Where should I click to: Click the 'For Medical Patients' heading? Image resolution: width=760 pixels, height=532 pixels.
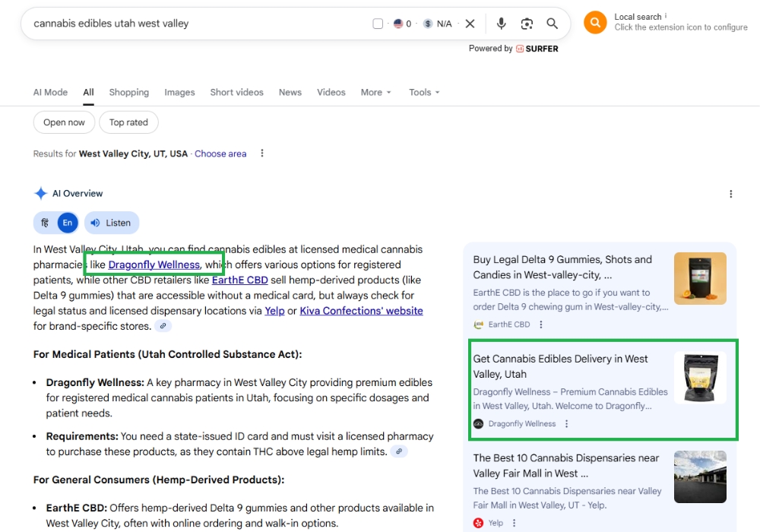pos(168,354)
